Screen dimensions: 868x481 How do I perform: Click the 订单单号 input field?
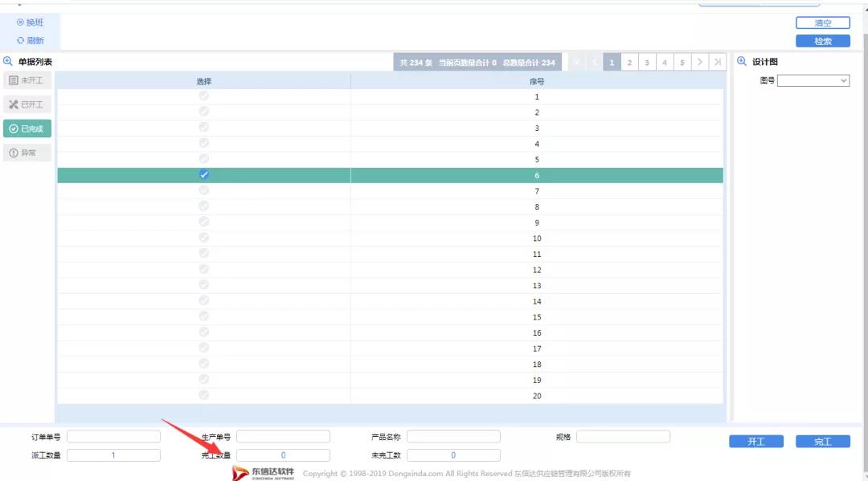(x=113, y=437)
